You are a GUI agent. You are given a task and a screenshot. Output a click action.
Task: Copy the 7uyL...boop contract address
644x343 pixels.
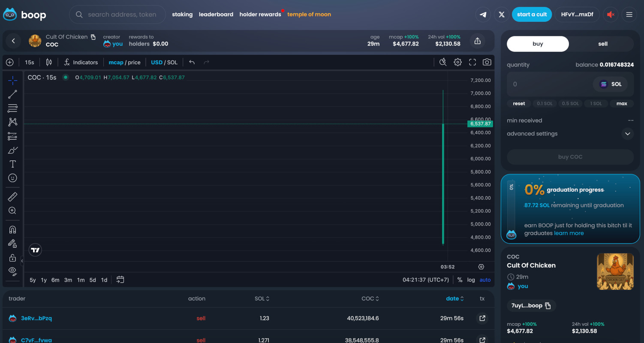548,306
